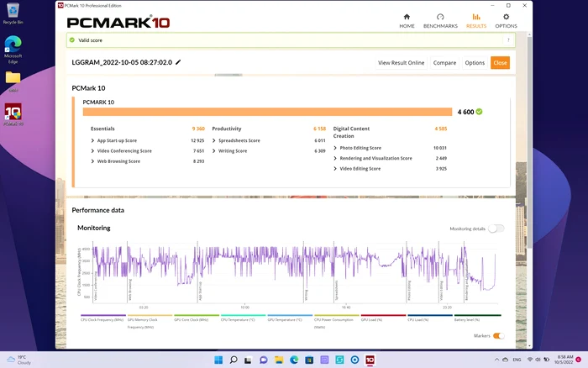Open taskbar Search
Screen dimensions: 588x368
[234, 360]
